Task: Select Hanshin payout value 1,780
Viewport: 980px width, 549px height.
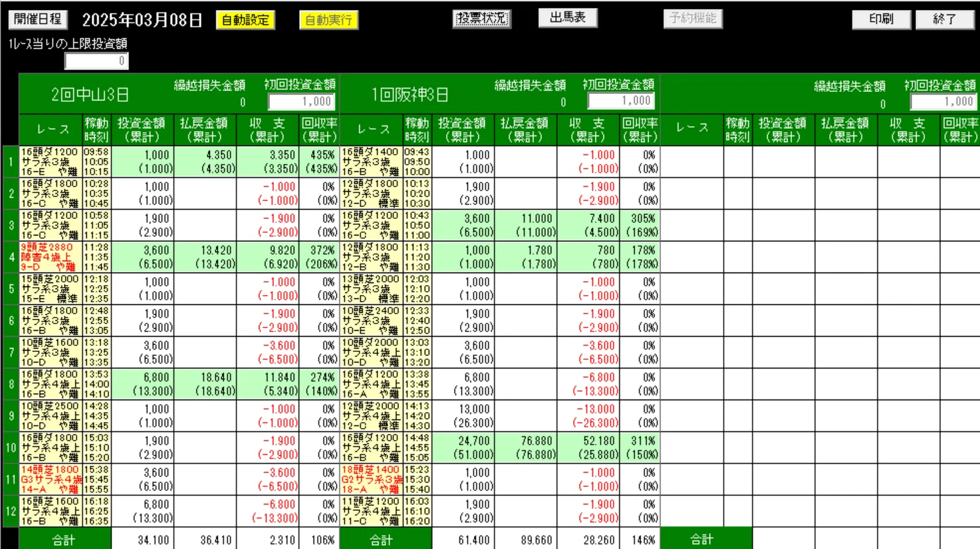Action: coord(540,250)
